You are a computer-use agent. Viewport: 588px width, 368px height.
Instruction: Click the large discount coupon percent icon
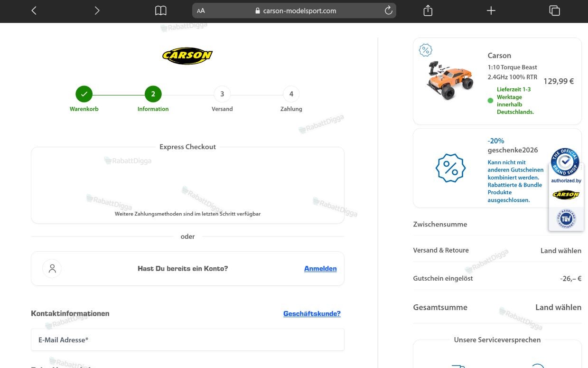pyautogui.click(x=450, y=168)
